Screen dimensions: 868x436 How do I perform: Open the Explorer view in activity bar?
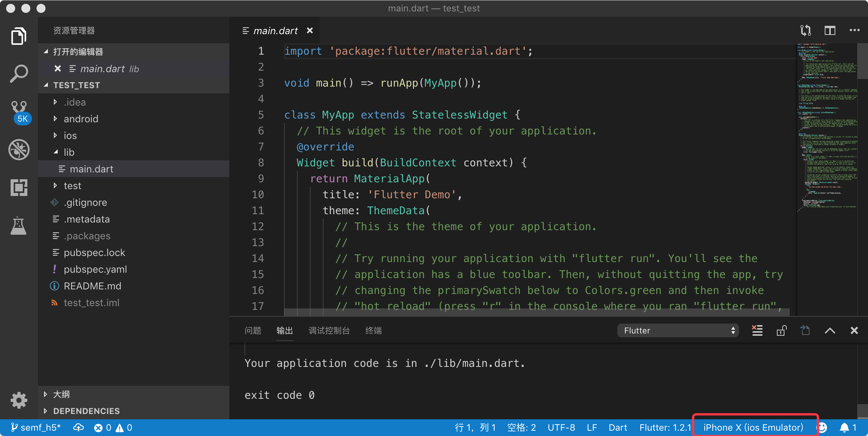pyautogui.click(x=19, y=36)
